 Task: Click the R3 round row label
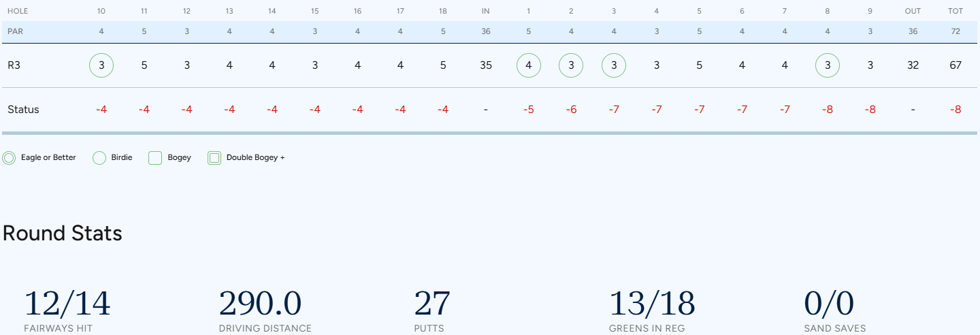tap(14, 65)
